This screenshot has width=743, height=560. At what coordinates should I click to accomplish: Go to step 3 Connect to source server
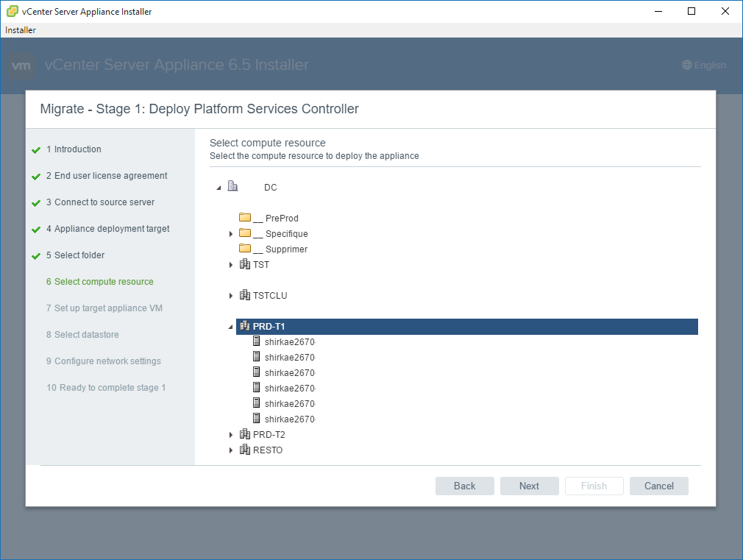pyautogui.click(x=104, y=202)
